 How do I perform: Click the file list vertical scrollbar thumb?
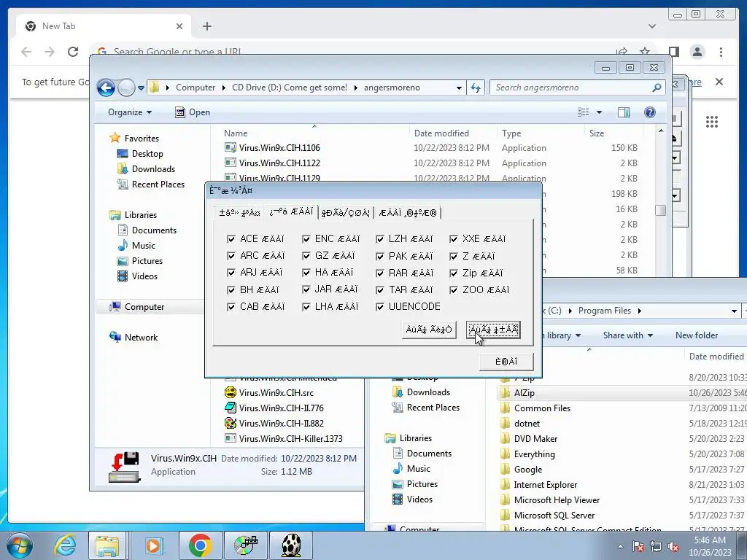[661, 210]
